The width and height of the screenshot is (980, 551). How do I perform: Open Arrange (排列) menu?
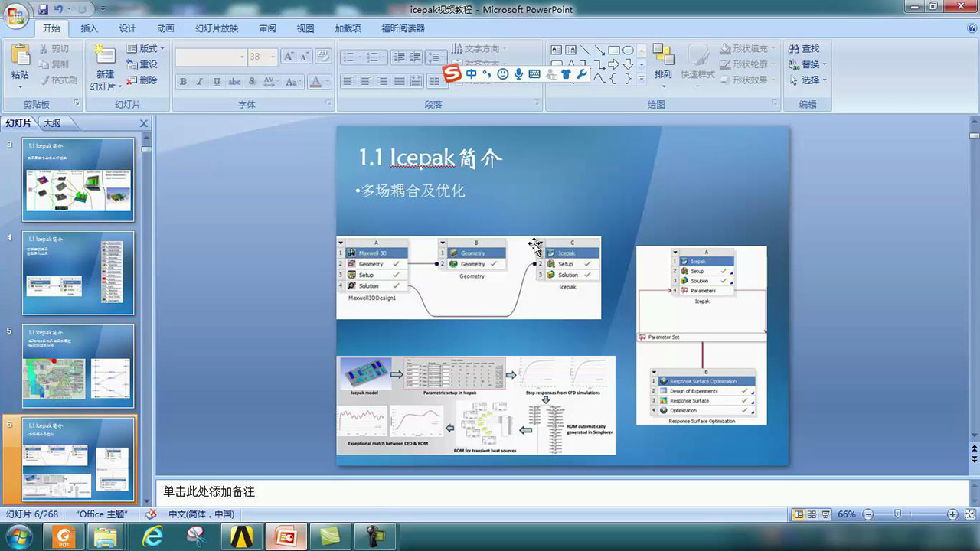(663, 66)
